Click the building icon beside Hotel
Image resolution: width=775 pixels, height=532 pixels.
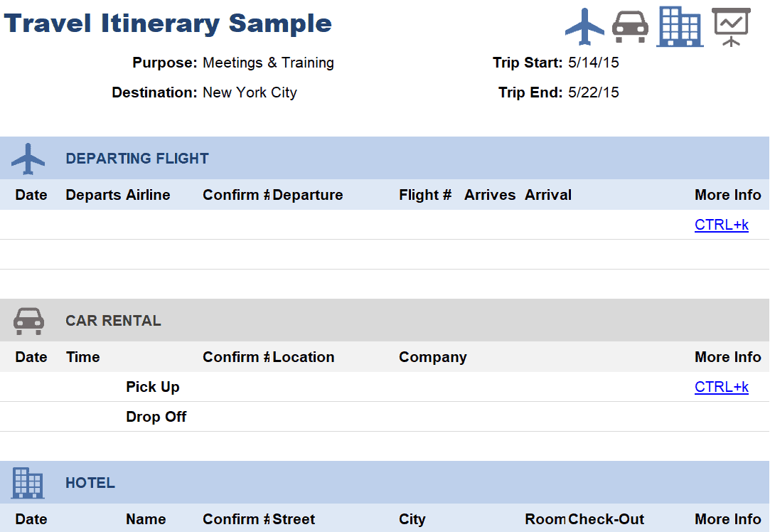28,483
